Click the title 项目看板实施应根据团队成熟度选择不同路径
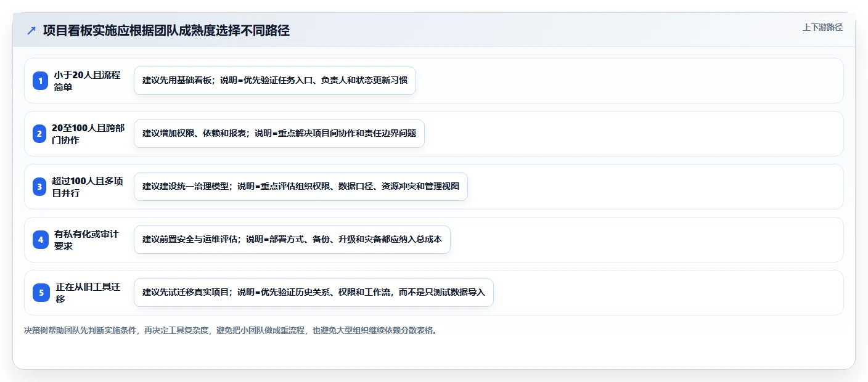The height and width of the screenshot is (382, 868). click(166, 31)
